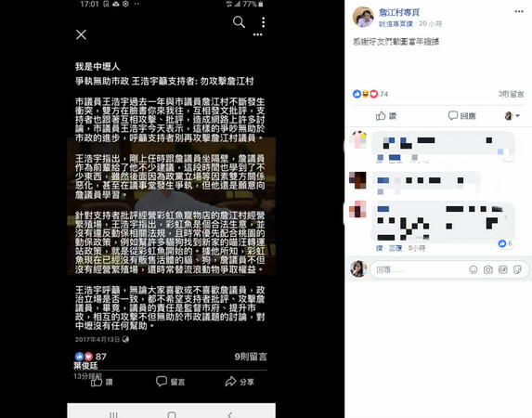532x418 pixels.
Task: Click the embedded phone screenshot image
Action: (x=172, y=209)
